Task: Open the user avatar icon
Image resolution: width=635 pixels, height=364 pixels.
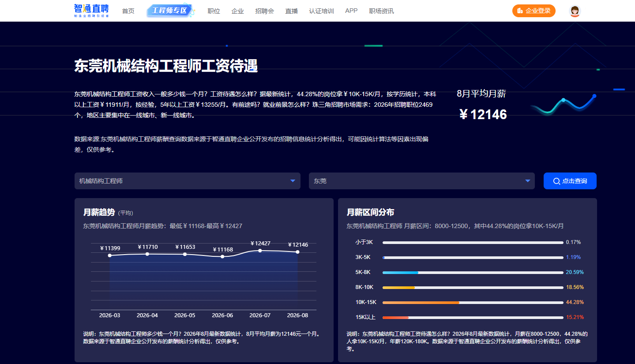Action: point(575,11)
